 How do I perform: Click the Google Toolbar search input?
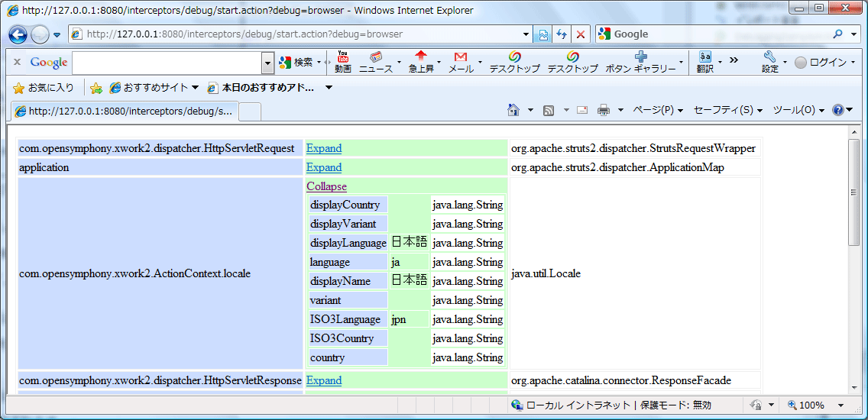[x=167, y=63]
